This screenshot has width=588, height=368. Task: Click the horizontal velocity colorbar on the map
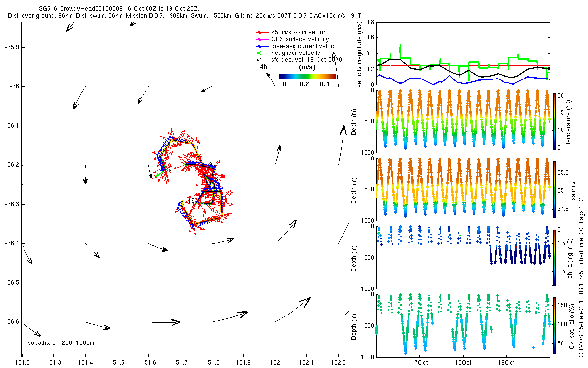coord(308,76)
